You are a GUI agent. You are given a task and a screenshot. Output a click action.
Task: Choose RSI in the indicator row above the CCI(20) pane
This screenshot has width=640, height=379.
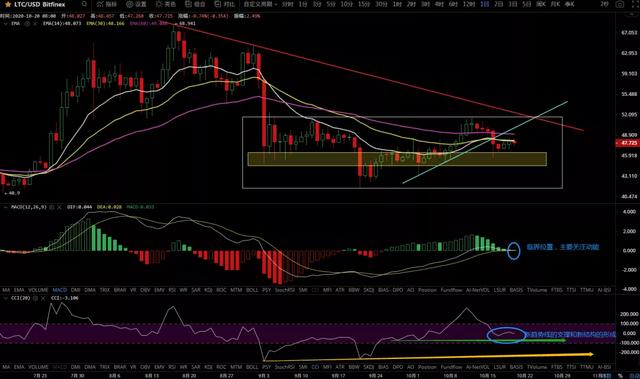(172, 290)
